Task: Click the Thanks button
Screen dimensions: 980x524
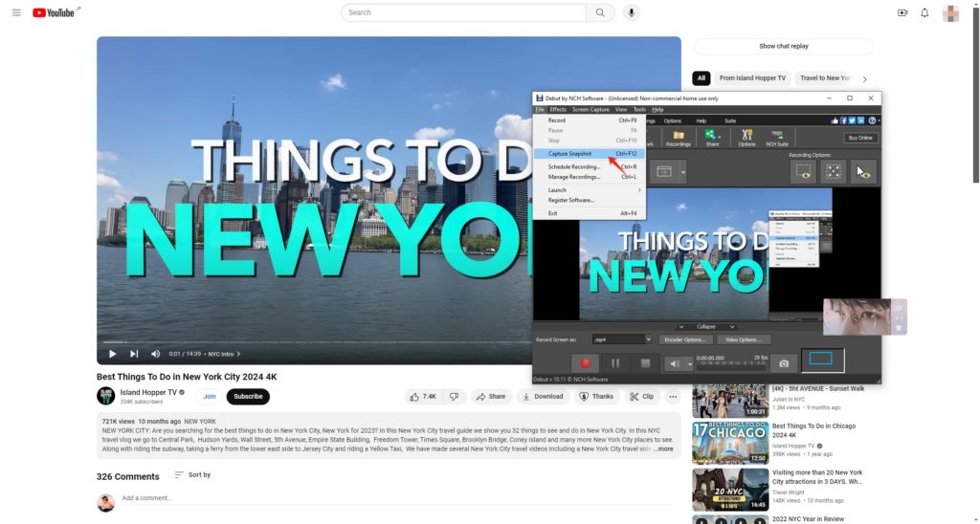Action: tap(596, 397)
